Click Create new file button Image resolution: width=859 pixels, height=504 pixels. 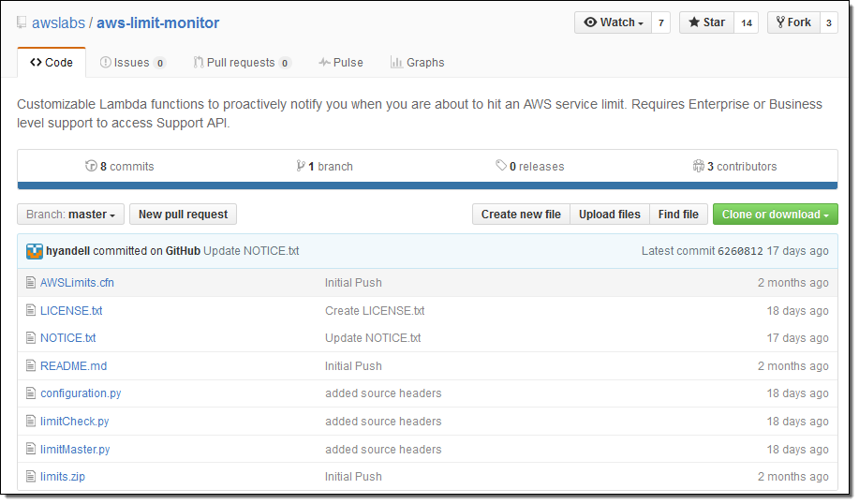pos(521,215)
